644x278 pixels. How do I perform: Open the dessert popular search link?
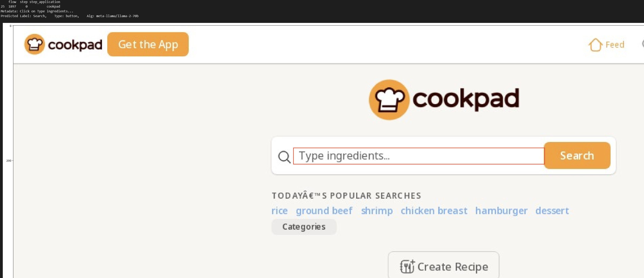(552, 211)
